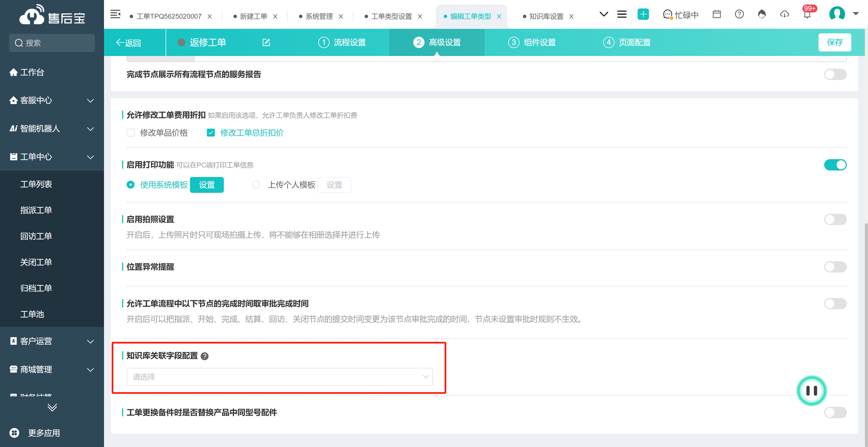Click the floating pause button

tap(811, 390)
